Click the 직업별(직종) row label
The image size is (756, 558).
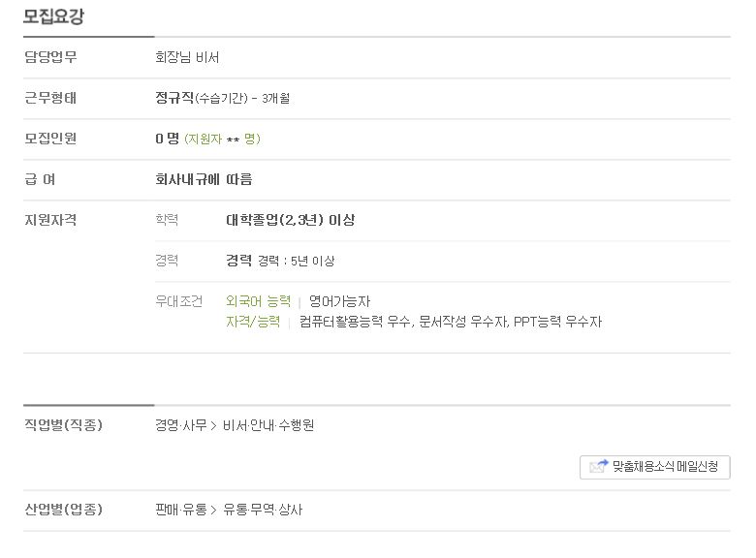point(64,424)
